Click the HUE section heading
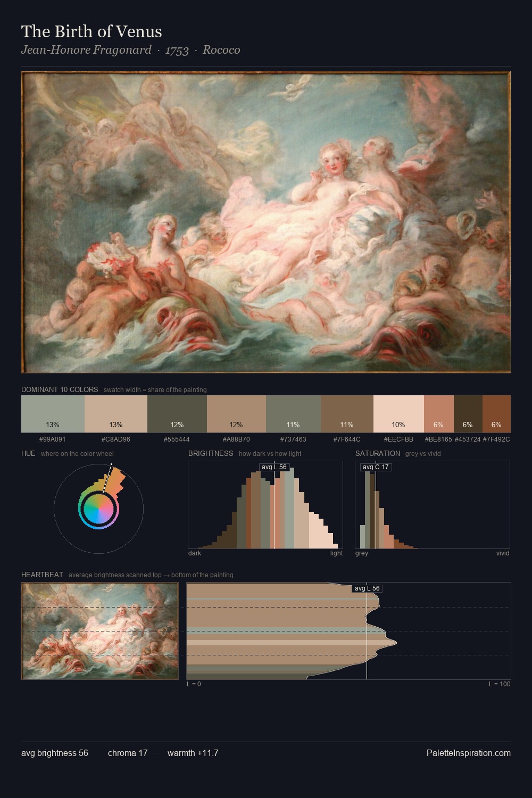The width and height of the screenshot is (532, 798). 28,453
